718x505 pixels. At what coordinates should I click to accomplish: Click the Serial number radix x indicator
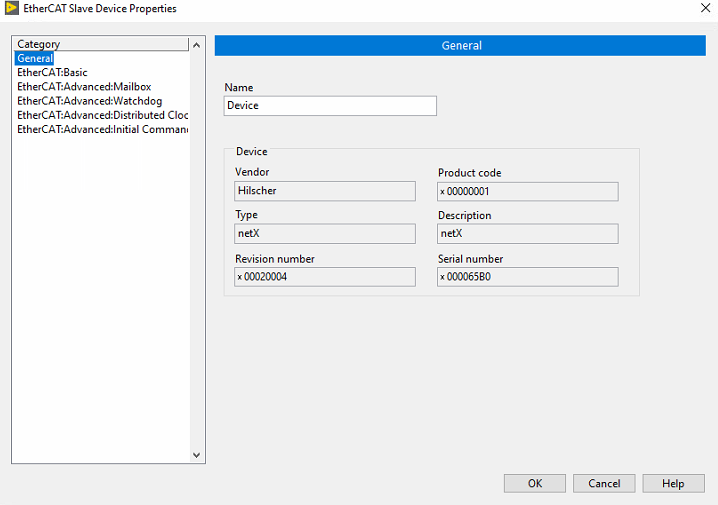tap(442, 277)
